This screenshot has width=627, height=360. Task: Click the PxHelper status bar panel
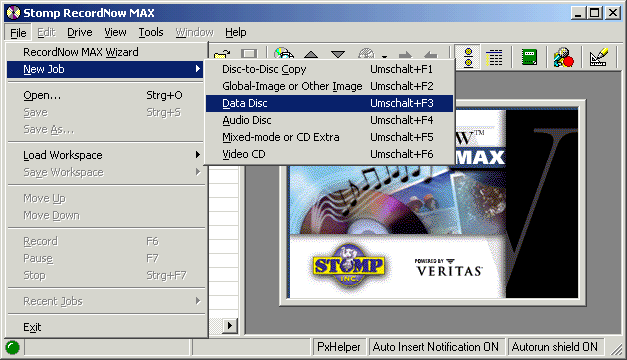339,347
